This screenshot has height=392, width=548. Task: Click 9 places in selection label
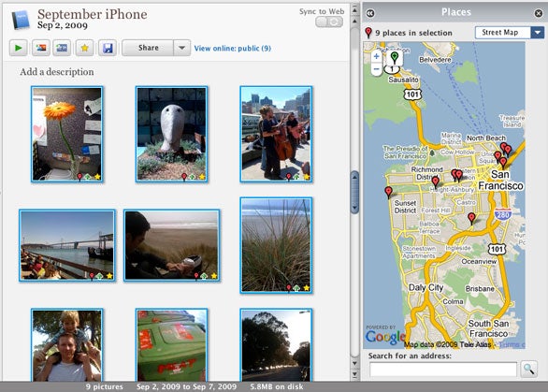(413, 33)
